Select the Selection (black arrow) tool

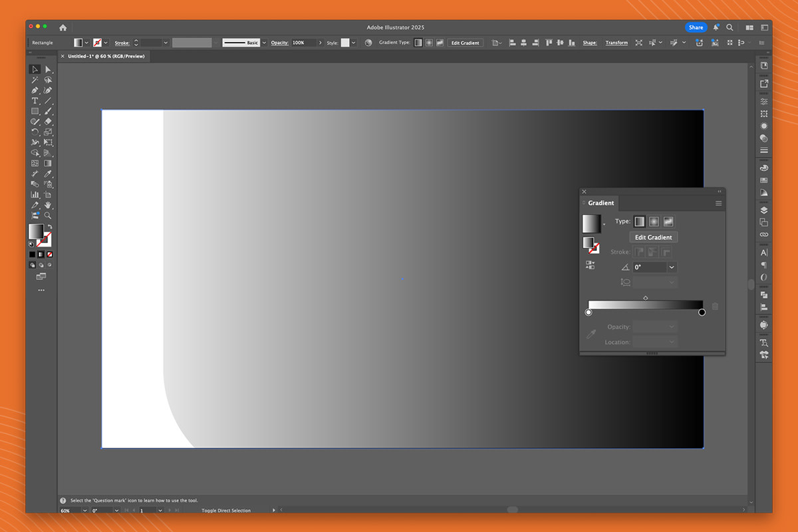(35, 69)
